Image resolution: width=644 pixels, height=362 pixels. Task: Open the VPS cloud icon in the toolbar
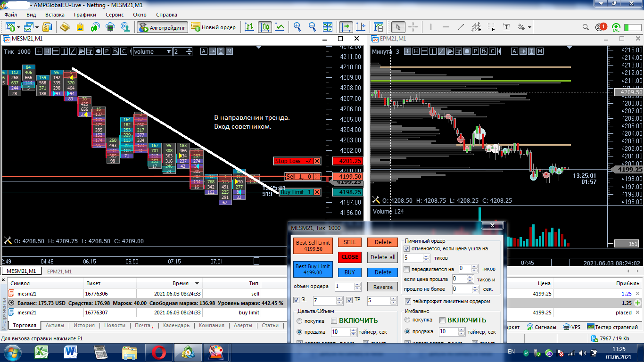(x=110, y=27)
